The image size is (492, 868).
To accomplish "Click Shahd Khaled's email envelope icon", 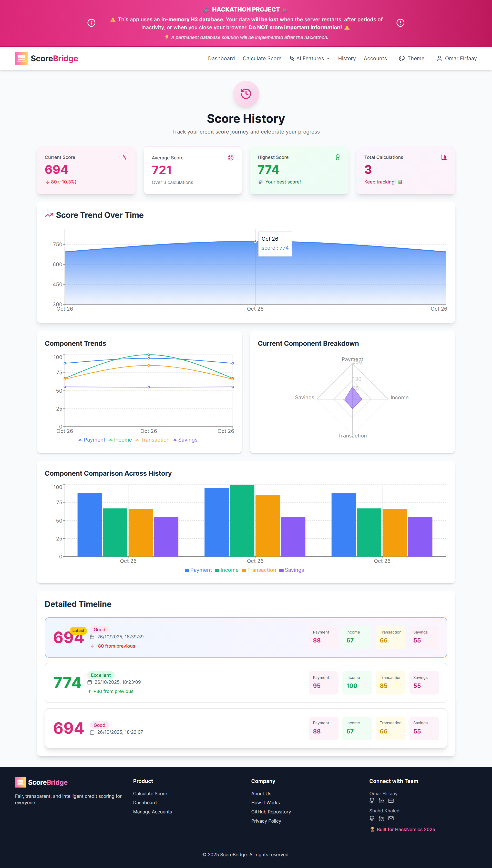I will pos(391,818).
